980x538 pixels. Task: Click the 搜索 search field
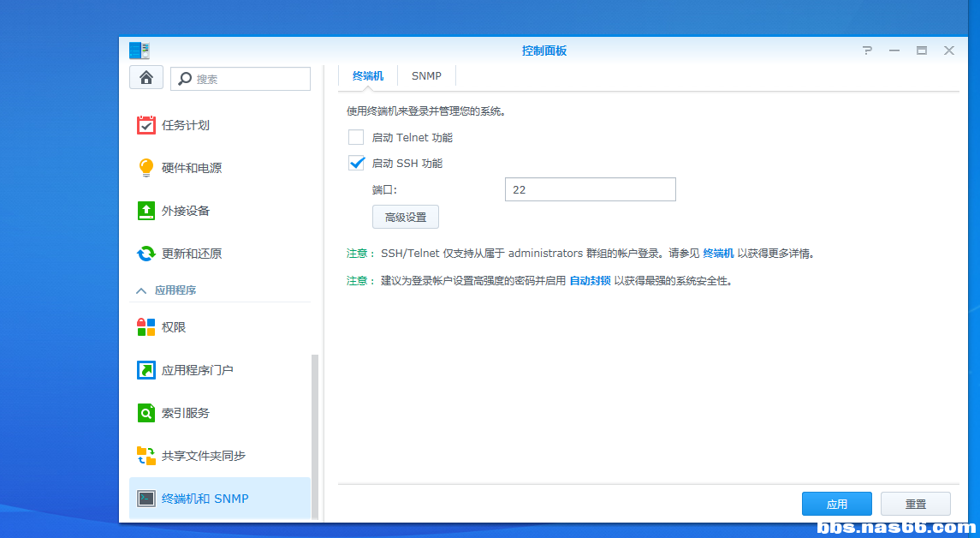pyautogui.click(x=241, y=79)
